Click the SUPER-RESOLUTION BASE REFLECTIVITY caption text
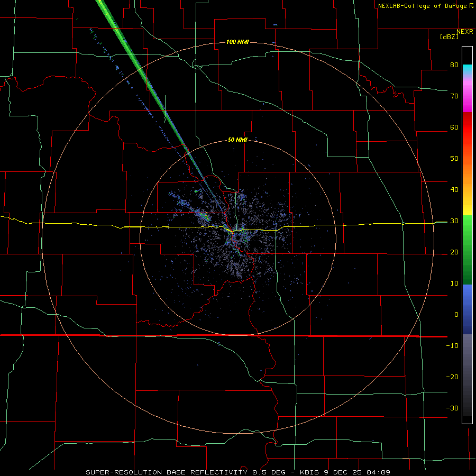Viewport: 476px width, 476px height. (x=167, y=472)
